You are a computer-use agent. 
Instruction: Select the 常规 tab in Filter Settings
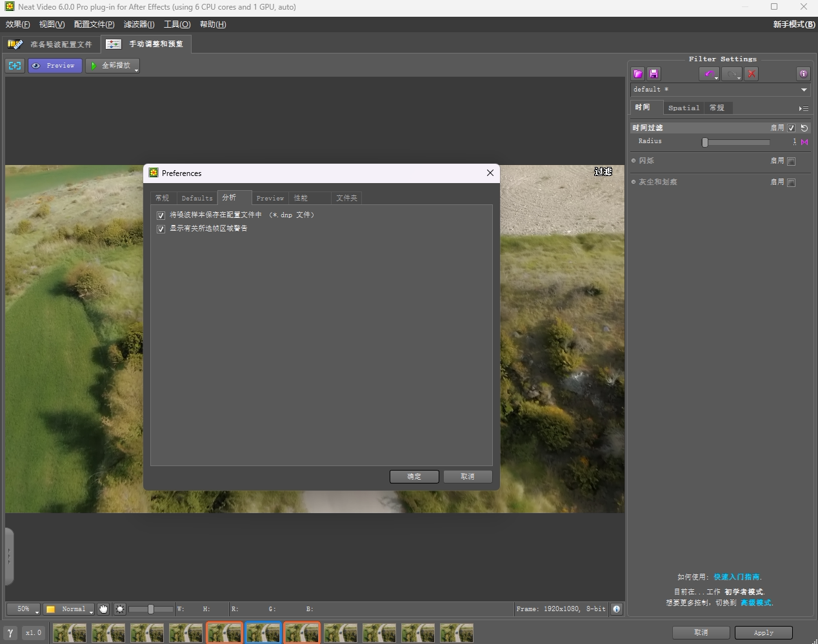click(717, 108)
